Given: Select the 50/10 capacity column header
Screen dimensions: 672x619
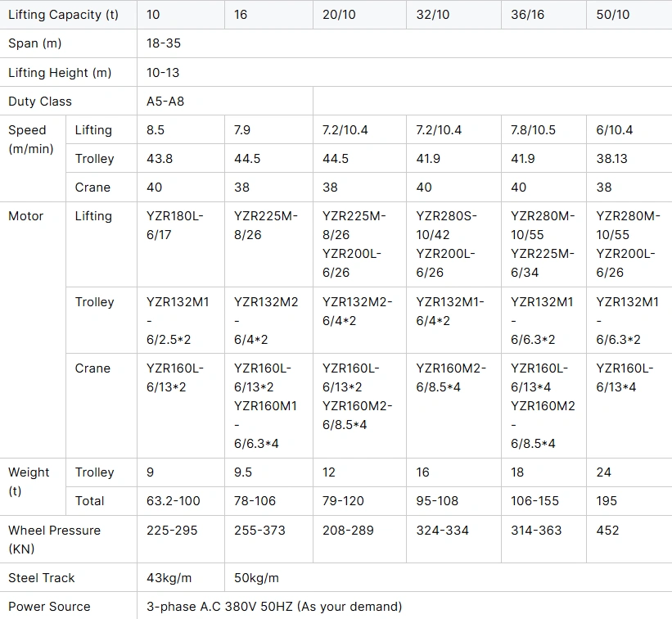Looking at the screenshot, I should tap(612, 15).
